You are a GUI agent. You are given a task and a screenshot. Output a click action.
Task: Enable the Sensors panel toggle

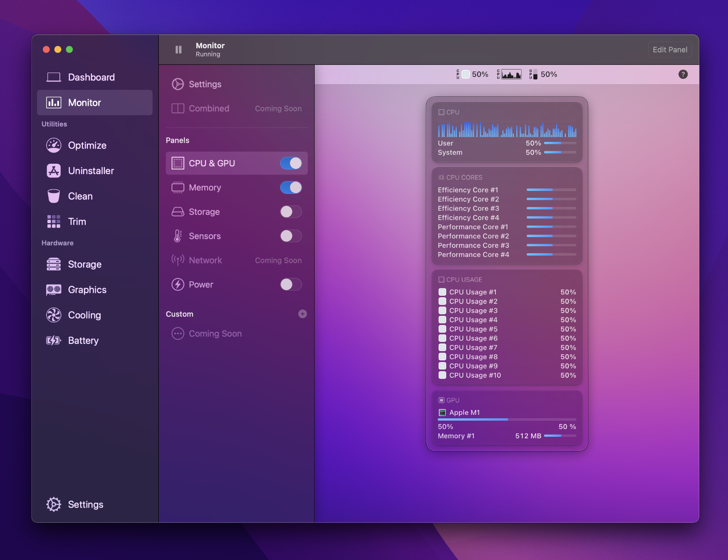(291, 236)
